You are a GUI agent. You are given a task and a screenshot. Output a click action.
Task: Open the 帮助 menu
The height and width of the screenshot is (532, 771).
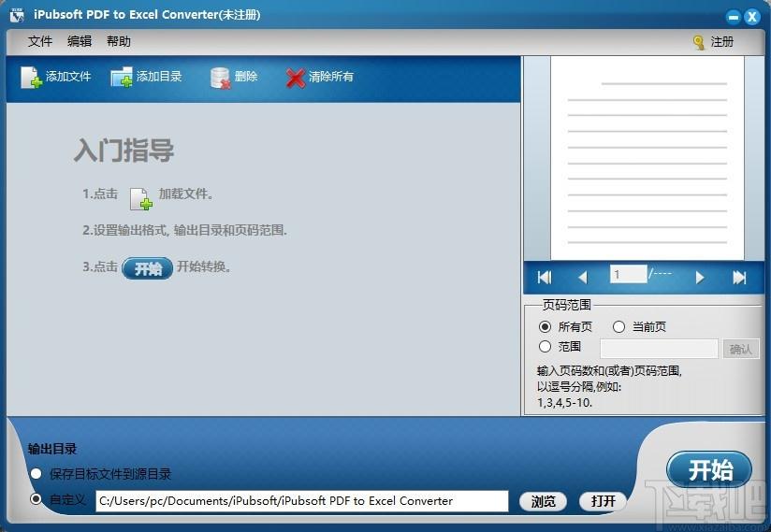pos(119,42)
